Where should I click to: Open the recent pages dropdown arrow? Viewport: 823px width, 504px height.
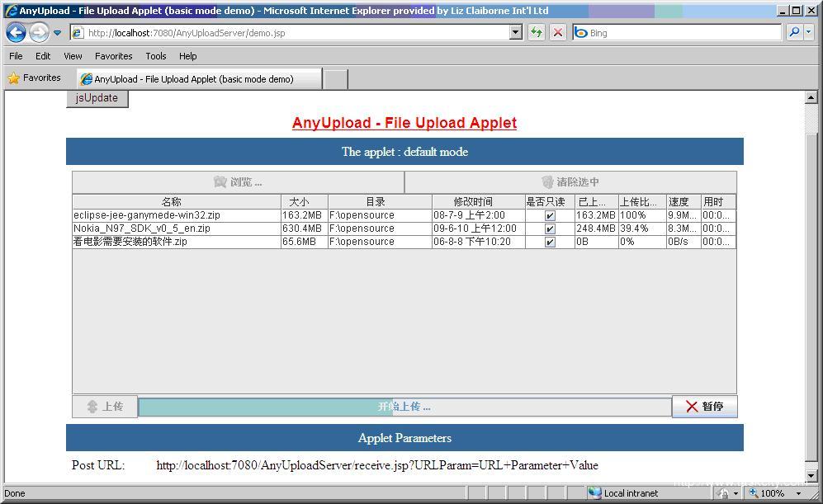point(57,33)
